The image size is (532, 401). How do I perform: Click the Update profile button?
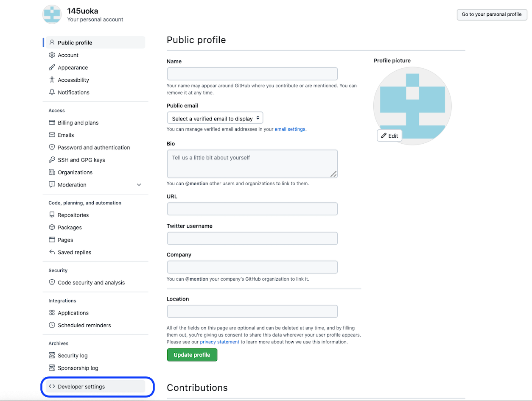pos(192,354)
